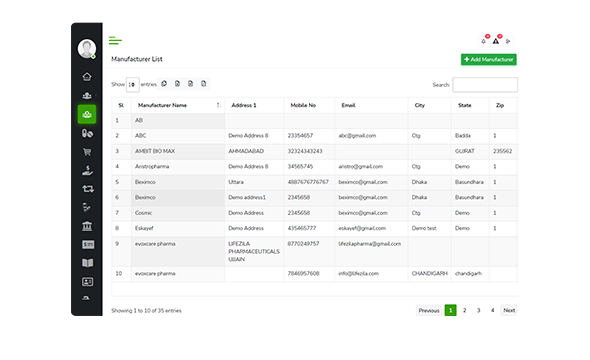Image resolution: width=590 pixels, height=360 pixels.
Task: Focus the Search input field
Action: coord(485,85)
